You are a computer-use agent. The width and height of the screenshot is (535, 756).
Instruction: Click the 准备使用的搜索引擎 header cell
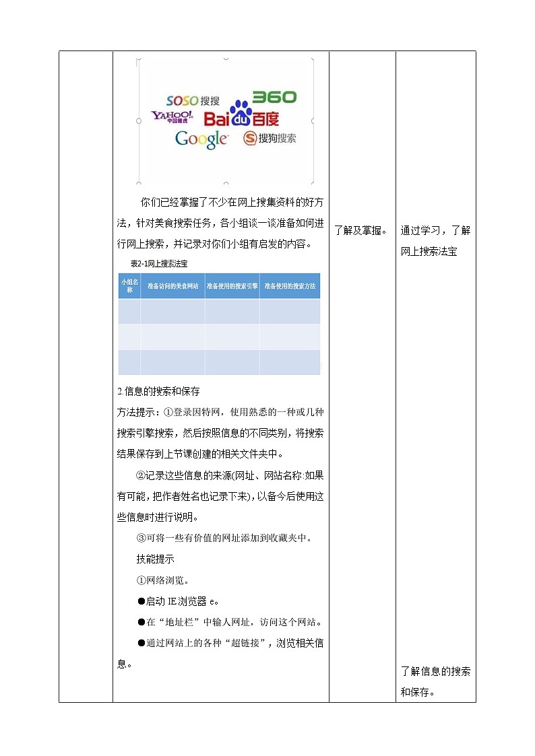tap(232, 285)
